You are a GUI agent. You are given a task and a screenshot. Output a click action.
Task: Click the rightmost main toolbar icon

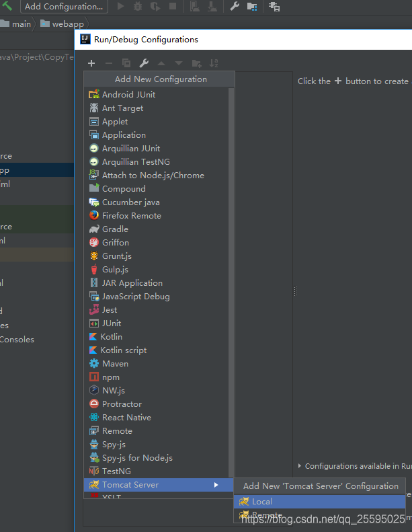pos(274,7)
